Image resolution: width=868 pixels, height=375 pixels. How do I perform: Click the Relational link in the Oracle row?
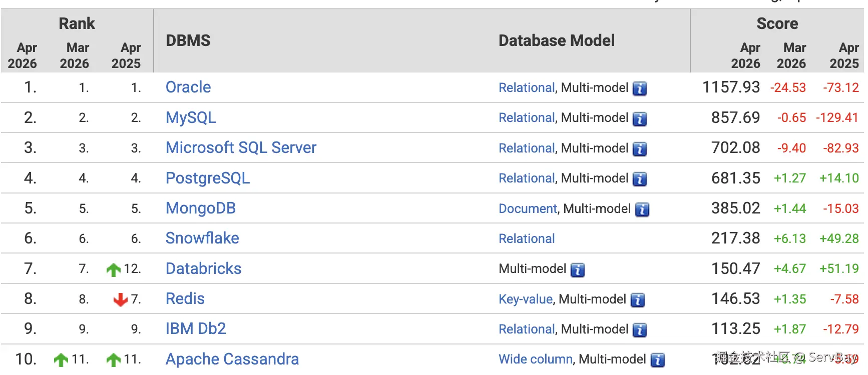(527, 87)
